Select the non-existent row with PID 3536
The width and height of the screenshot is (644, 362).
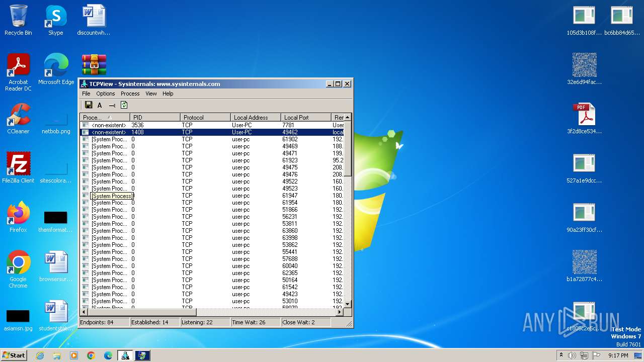[x=212, y=125]
